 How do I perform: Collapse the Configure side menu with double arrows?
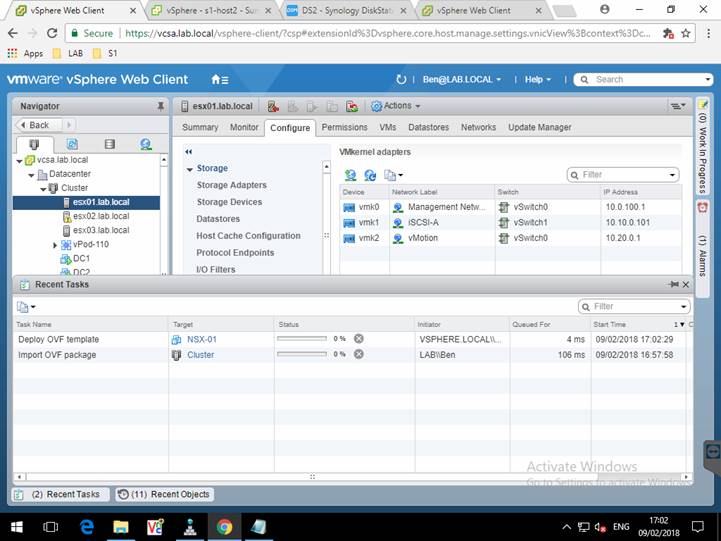tap(189, 152)
